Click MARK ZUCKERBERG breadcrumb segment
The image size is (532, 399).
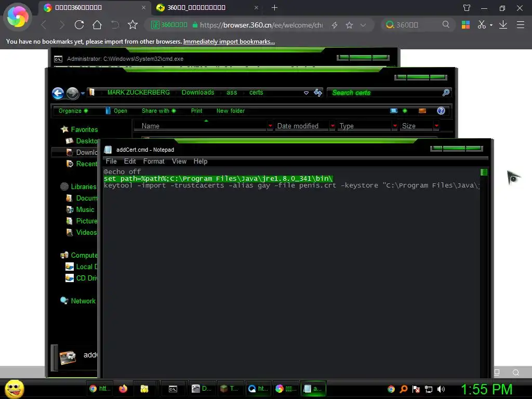tap(138, 92)
